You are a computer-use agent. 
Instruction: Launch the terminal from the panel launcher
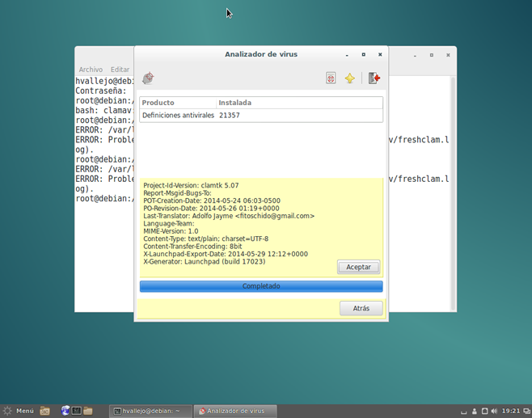[x=76, y=411]
